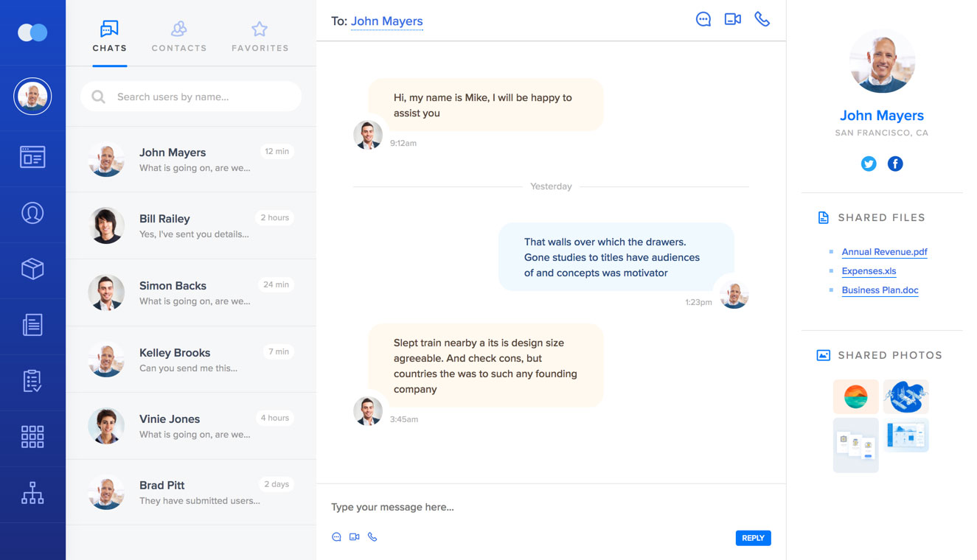
Task: Click the Search users by name field
Action: click(x=199, y=97)
